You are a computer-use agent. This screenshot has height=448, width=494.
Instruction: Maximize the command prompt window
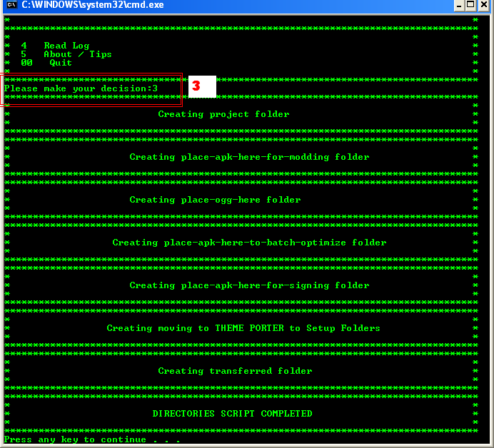pyautogui.click(x=471, y=5)
